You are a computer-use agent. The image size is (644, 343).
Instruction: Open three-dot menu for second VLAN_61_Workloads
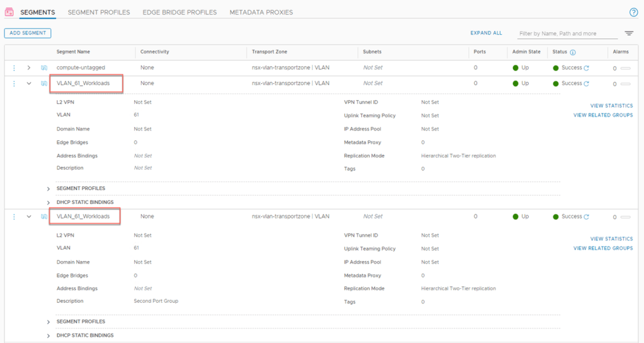14,216
